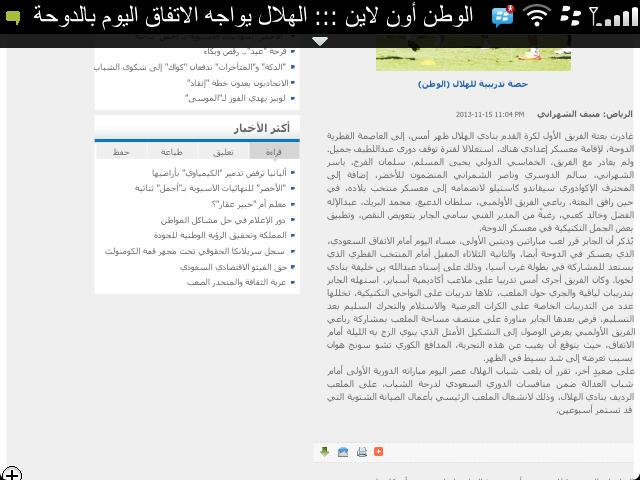Open link معلم أم "خبير عقار"؟
The width and height of the screenshot is (640, 480).
249,204
